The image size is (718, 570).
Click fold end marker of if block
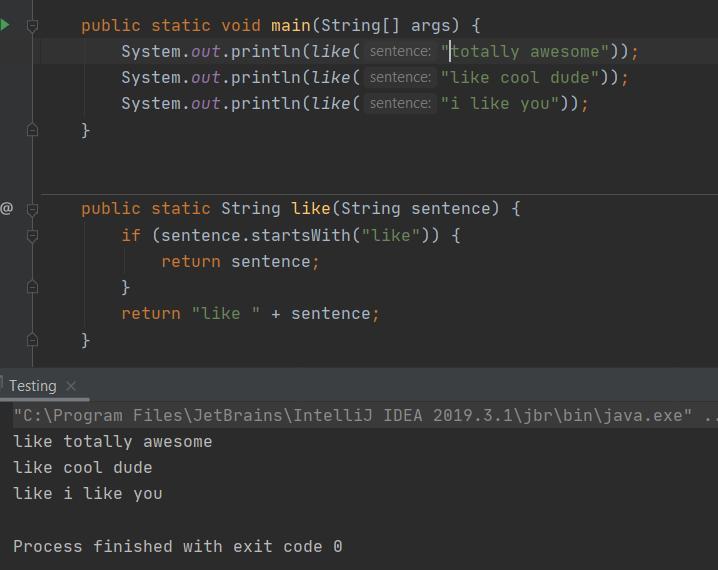32,287
